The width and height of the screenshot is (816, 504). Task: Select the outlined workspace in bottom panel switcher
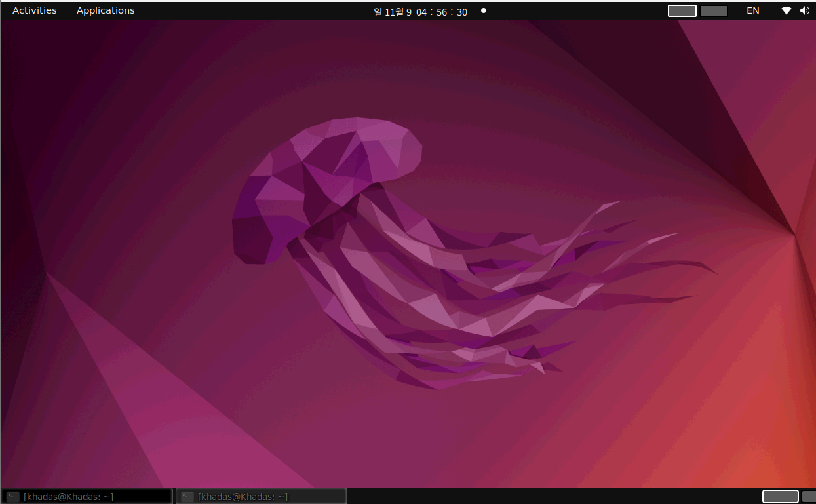click(x=781, y=497)
